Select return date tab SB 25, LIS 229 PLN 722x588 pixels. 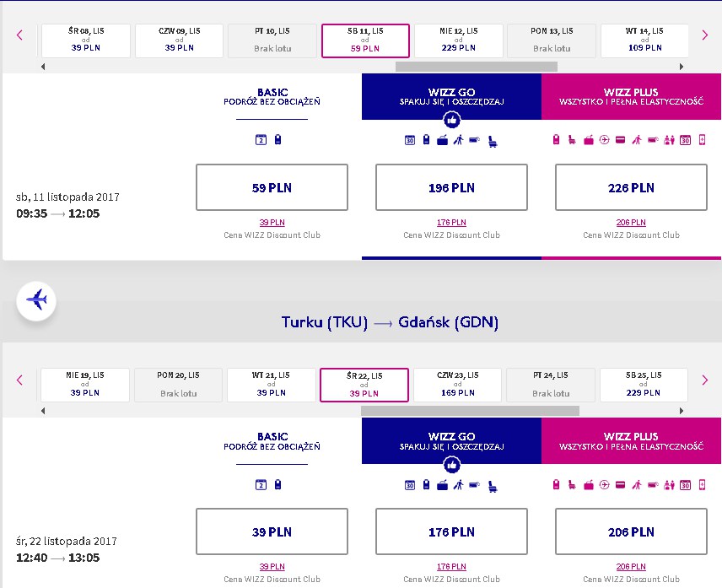click(x=644, y=385)
